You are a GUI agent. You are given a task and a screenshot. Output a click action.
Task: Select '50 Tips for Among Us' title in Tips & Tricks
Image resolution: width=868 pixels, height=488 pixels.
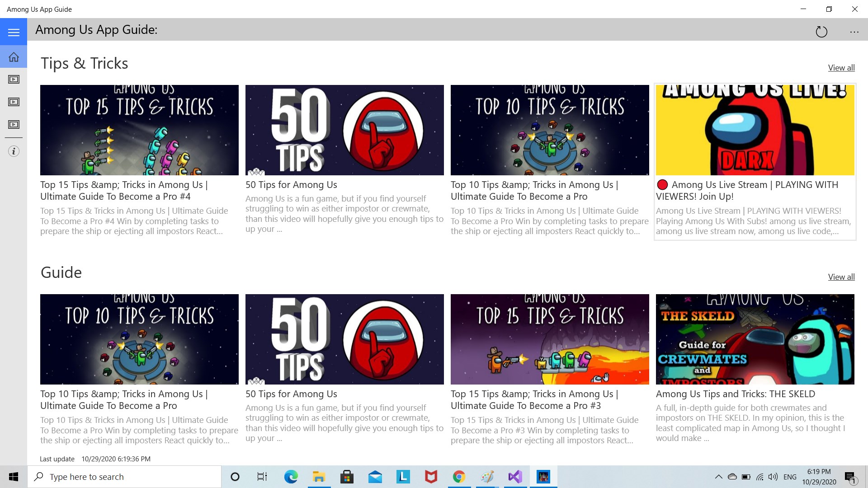pyautogui.click(x=291, y=185)
